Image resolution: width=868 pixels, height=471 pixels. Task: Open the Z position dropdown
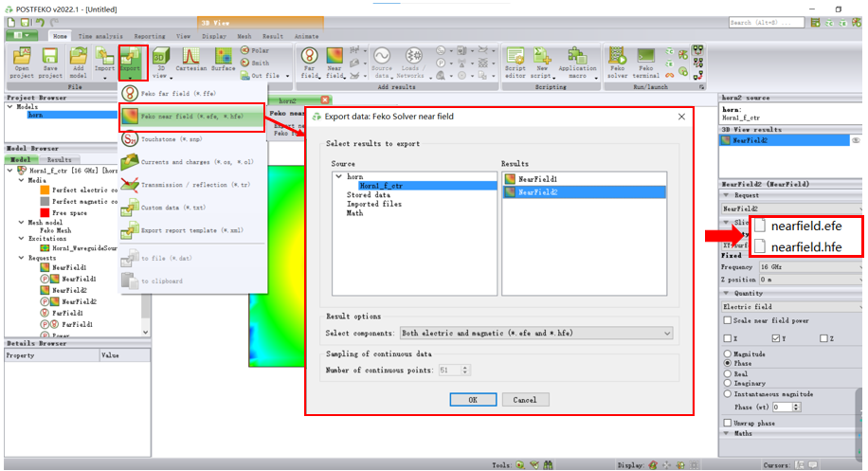point(810,280)
